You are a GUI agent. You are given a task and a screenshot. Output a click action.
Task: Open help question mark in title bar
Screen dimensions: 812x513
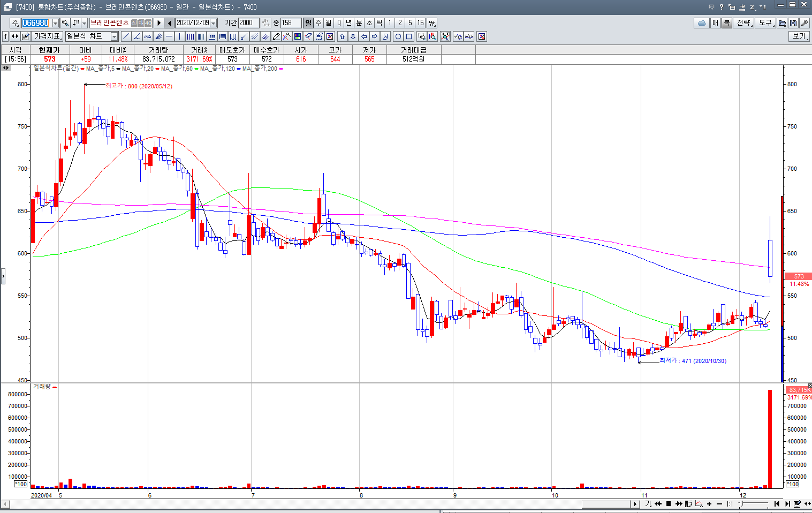click(x=721, y=7)
